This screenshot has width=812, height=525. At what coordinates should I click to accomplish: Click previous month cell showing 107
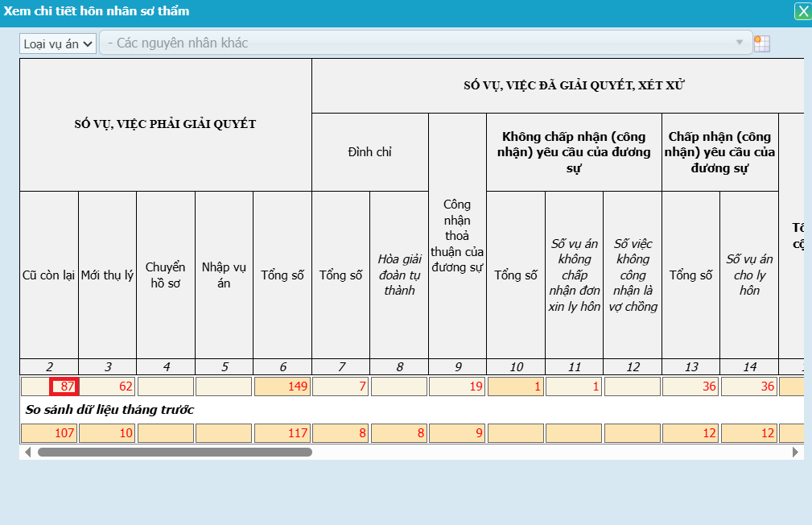[x=49, y=433]
